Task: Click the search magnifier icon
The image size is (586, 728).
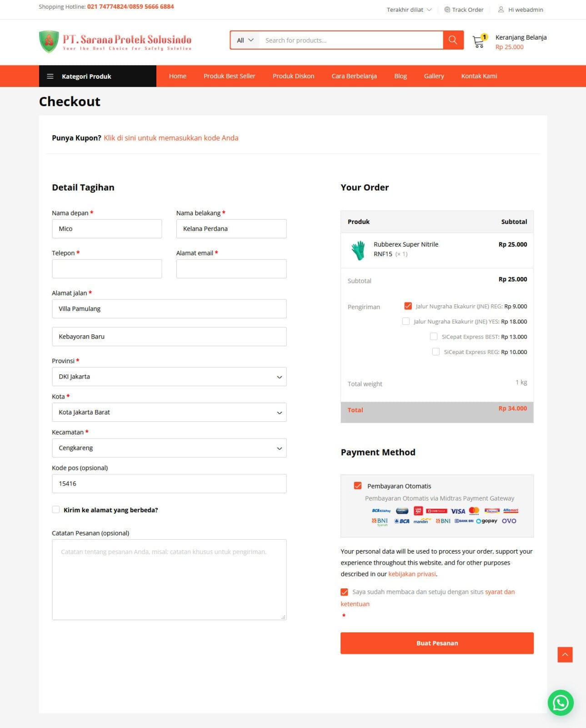Action: point(453,40)
